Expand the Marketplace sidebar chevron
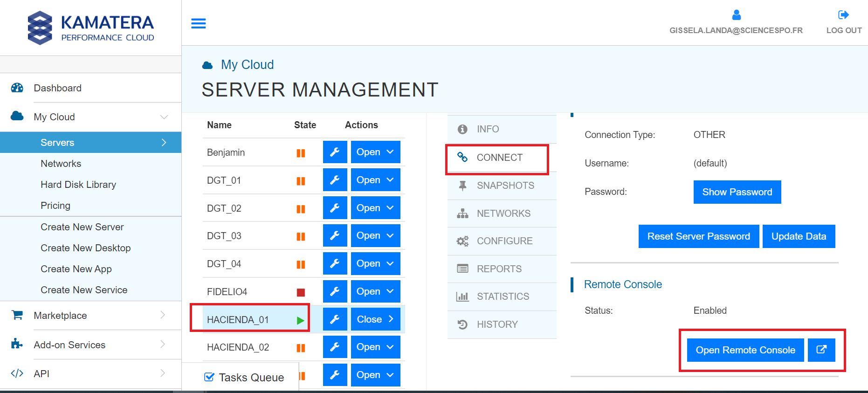Image resolution: width=868 pixels, height=393 pixels. click(163, 315)
